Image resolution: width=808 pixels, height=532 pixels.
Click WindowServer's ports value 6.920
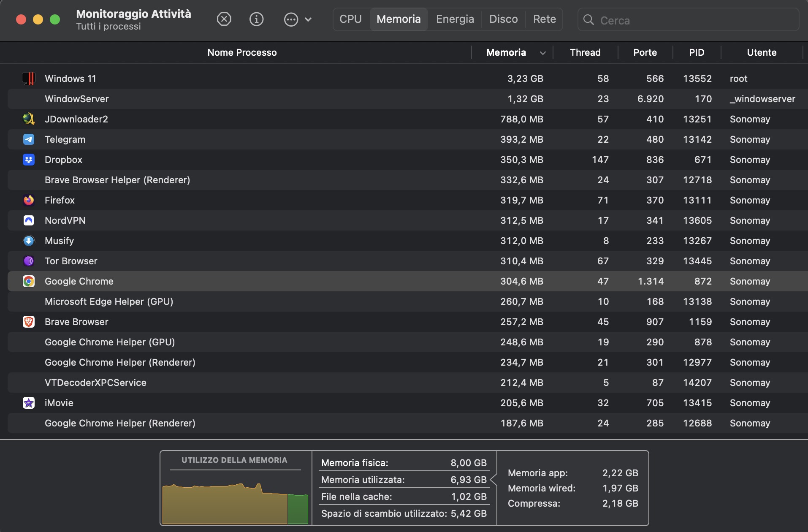pyautogui.click(x=651, y=99)
